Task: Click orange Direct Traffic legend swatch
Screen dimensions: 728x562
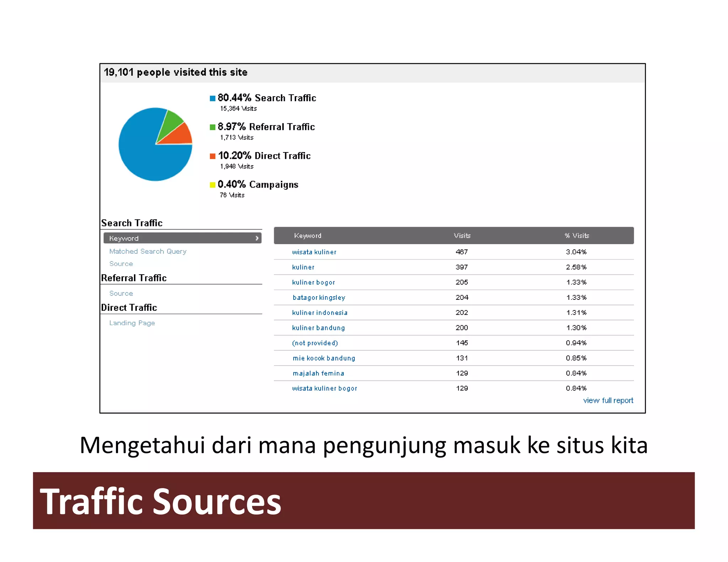Action: pos(213,156)
